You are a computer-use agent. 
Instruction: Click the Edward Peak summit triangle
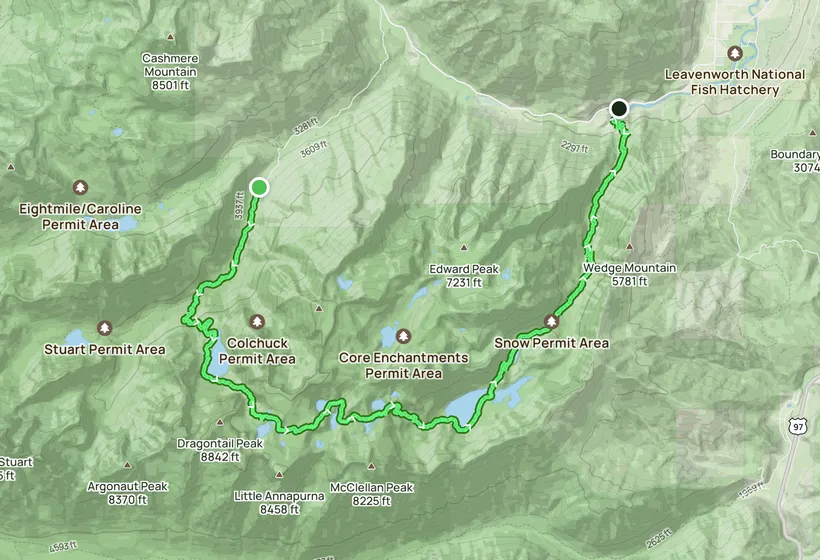[x=463, y=247]
